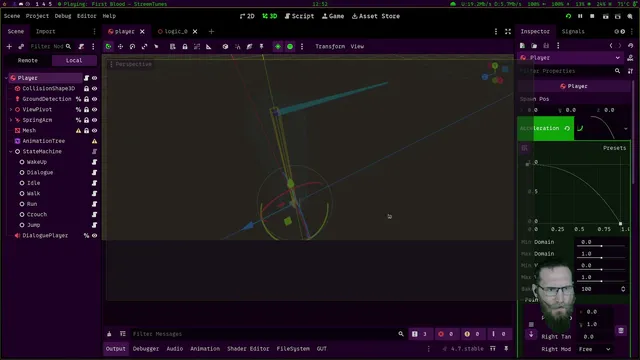Open the Perspective view menu

[131, 64]
